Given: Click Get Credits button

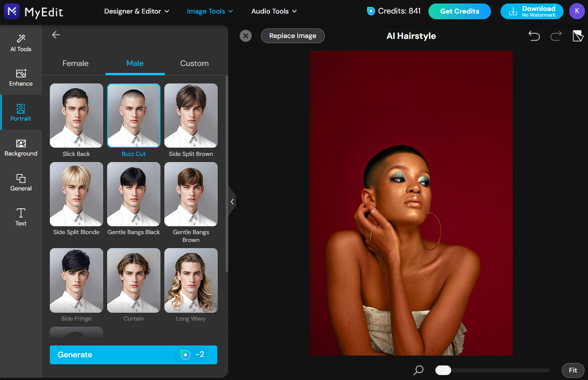Looking at the screenshot, I should point(459,11).
